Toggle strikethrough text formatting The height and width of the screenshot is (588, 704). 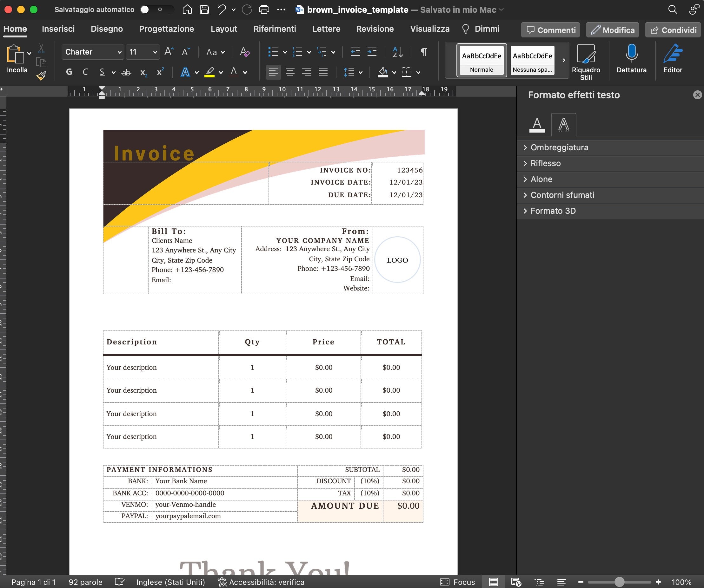coord(126,72)
